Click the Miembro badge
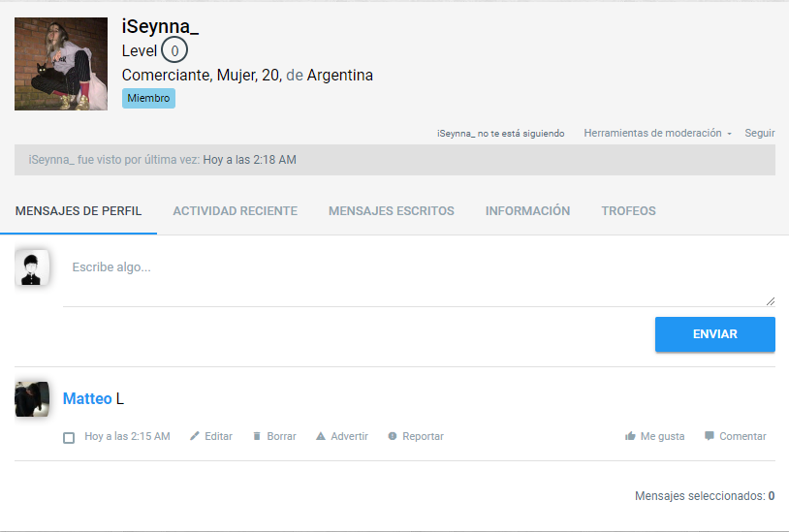Image resolution: width=789 pixels, height=532 pixels. pyautogui.click(x=148, y=98)
